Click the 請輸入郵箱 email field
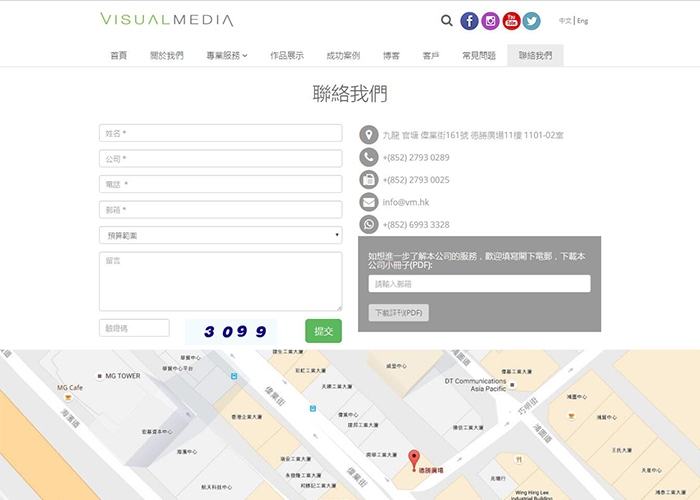 tap(479, 284)
